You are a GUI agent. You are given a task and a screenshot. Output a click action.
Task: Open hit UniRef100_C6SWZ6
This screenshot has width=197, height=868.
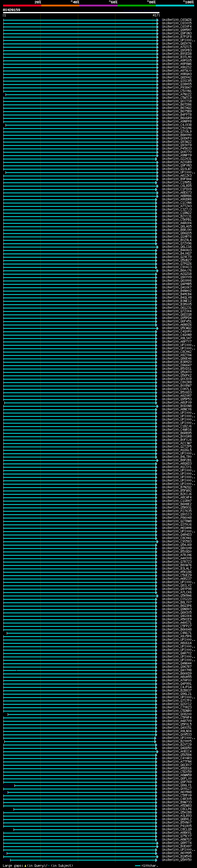coord(177,20)
